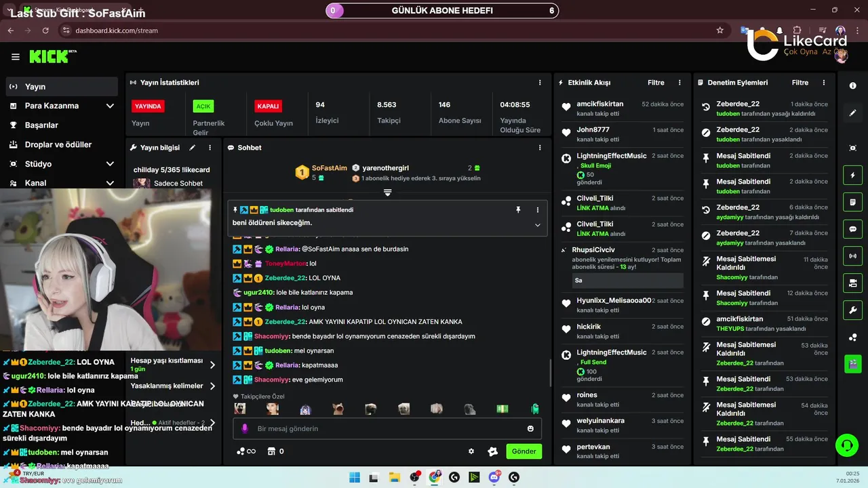Toggle the wrench widget icon in right sidebar
Viewport: 868px width, 488px height.
(852, 310)
